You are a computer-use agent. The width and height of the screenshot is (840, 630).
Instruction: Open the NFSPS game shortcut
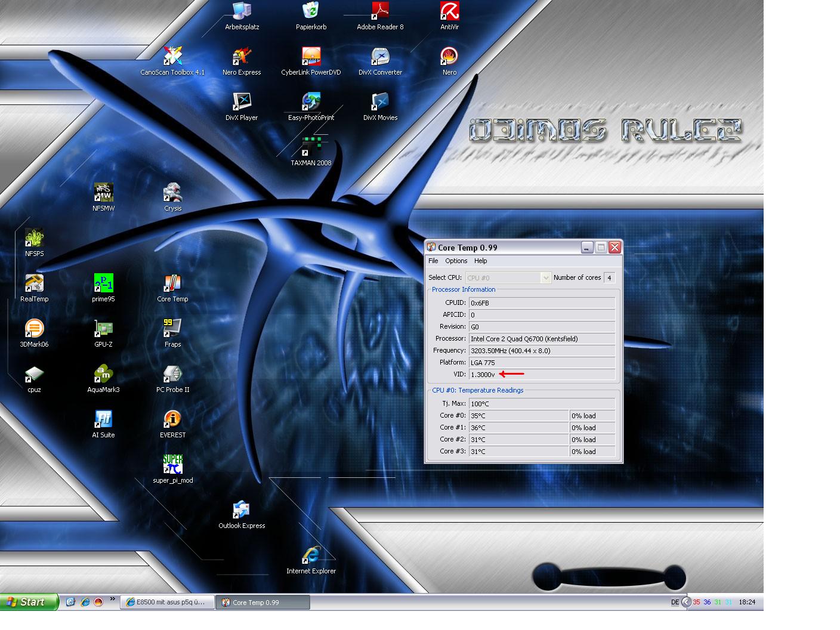34,243
